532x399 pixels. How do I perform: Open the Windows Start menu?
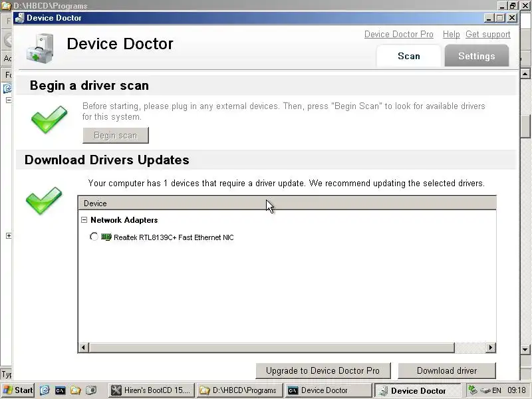[17, 390]
